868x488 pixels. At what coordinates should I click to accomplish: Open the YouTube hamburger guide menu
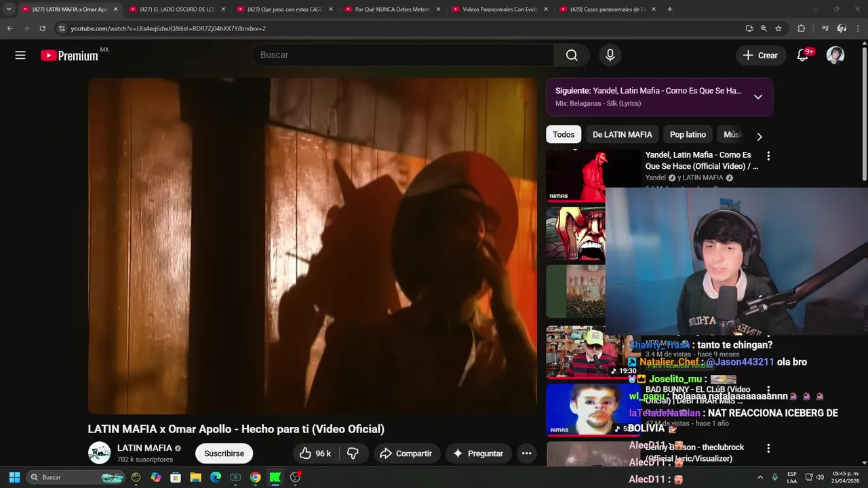coord(20,56)
